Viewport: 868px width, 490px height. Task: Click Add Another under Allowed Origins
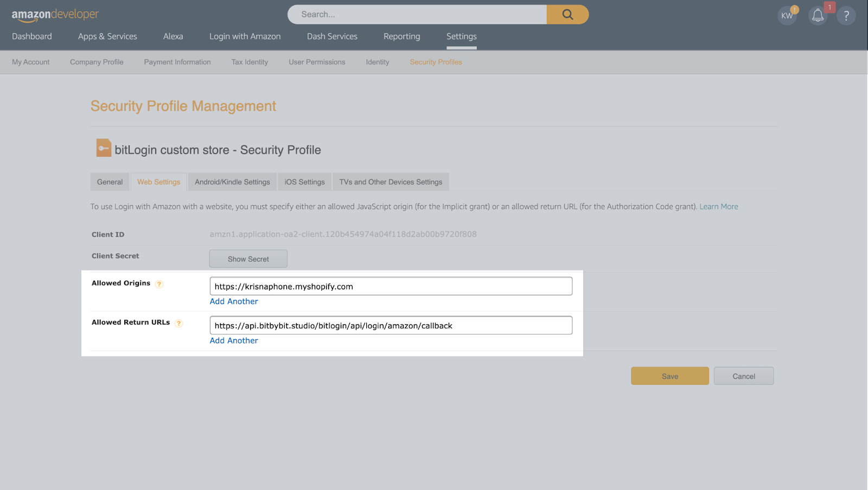pyautogui.click(x=234, y=301)
